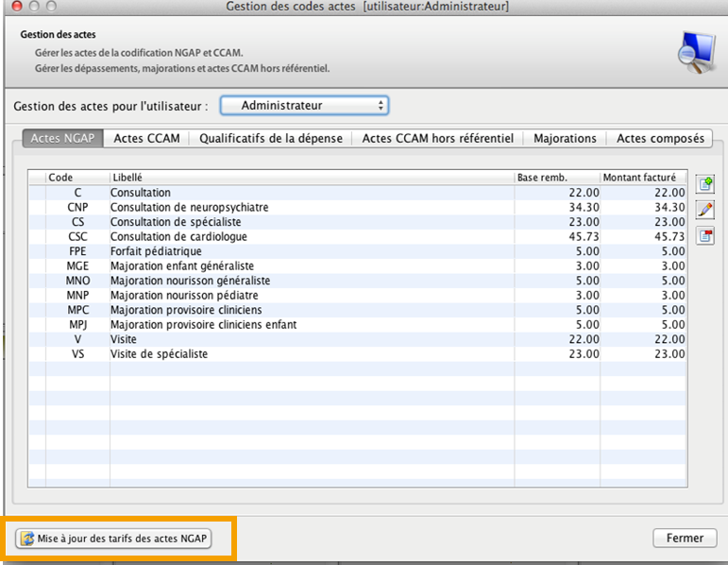Switch to the Actes CCAM tab
Screen dimensions: 728x565
tap(146, 138)
